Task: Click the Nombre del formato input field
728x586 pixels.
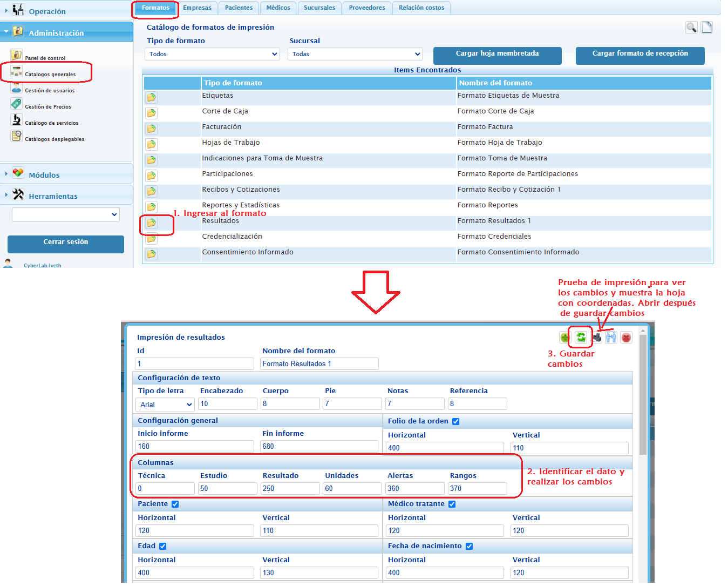Action: coord(319,363)
